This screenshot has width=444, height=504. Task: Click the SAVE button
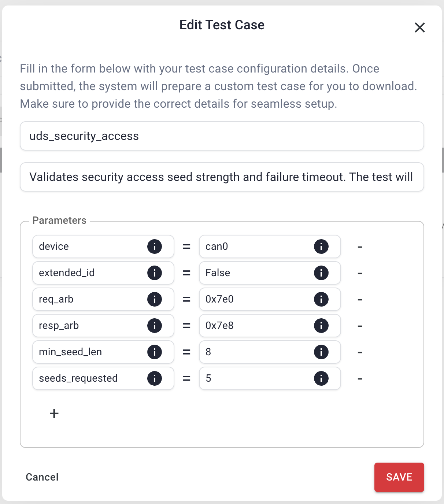click(399, 477)
